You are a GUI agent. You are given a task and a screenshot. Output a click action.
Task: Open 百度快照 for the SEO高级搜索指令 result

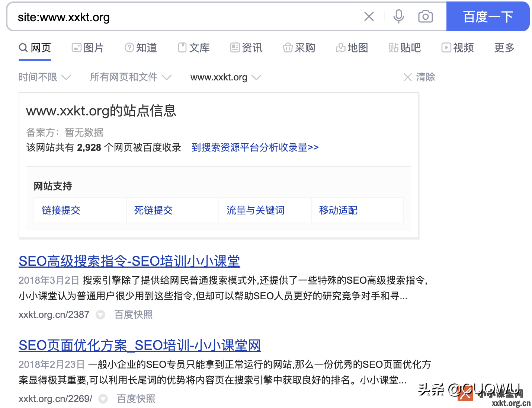(x=133, y=315)
